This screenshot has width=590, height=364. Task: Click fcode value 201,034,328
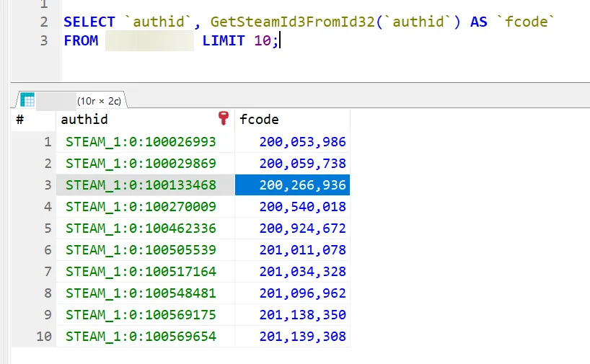tap(302, 272)
